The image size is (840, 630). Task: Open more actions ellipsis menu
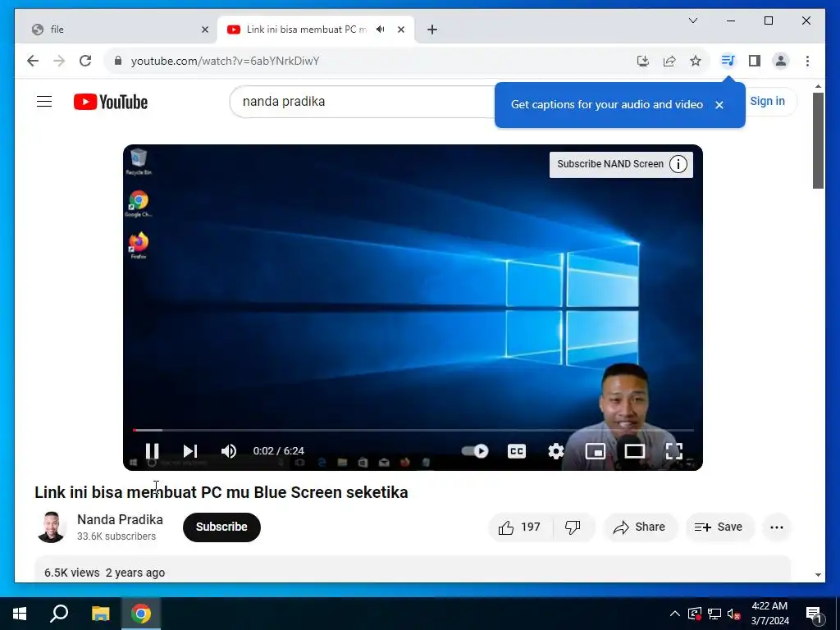click(777, 527)
